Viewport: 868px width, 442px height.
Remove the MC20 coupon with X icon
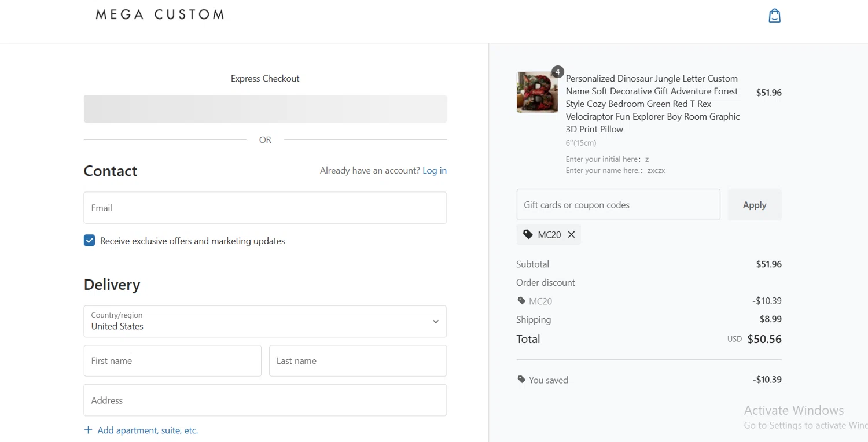coord(571,234)
